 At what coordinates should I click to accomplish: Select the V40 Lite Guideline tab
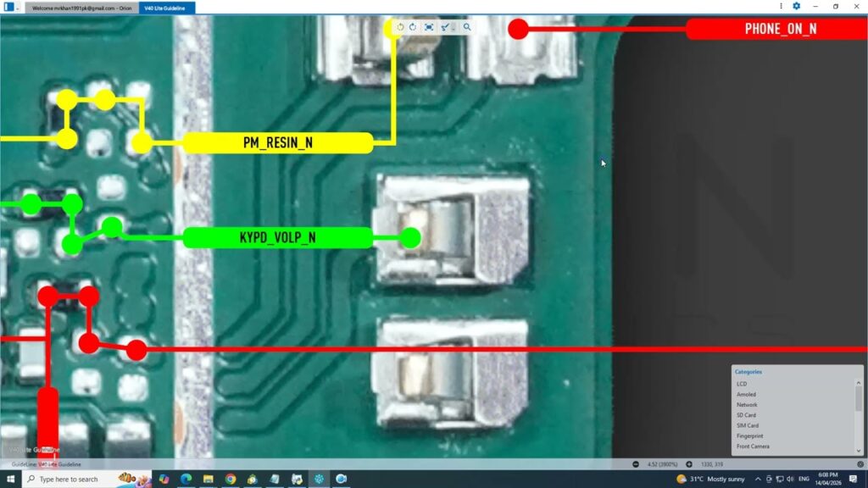point(167,8)
